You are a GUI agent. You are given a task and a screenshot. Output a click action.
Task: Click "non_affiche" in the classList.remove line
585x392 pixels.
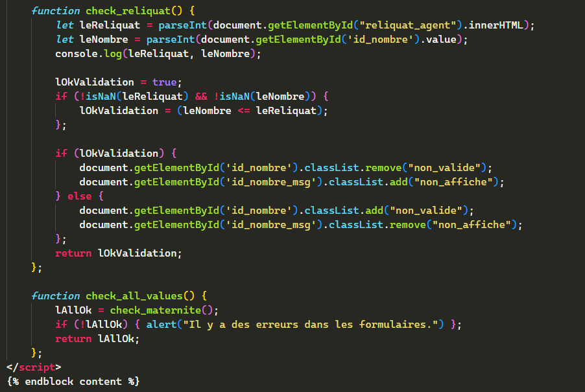[x=472, y=225]
